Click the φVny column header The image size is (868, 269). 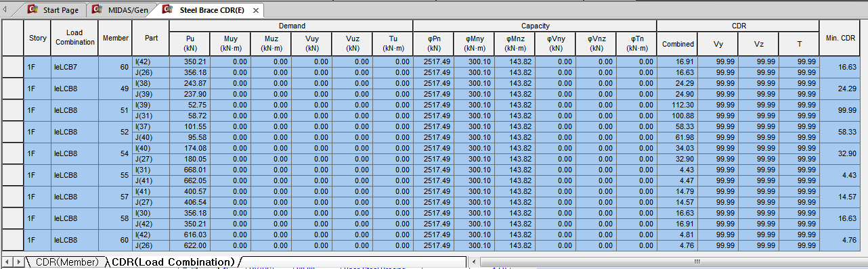tap(555, 43)
